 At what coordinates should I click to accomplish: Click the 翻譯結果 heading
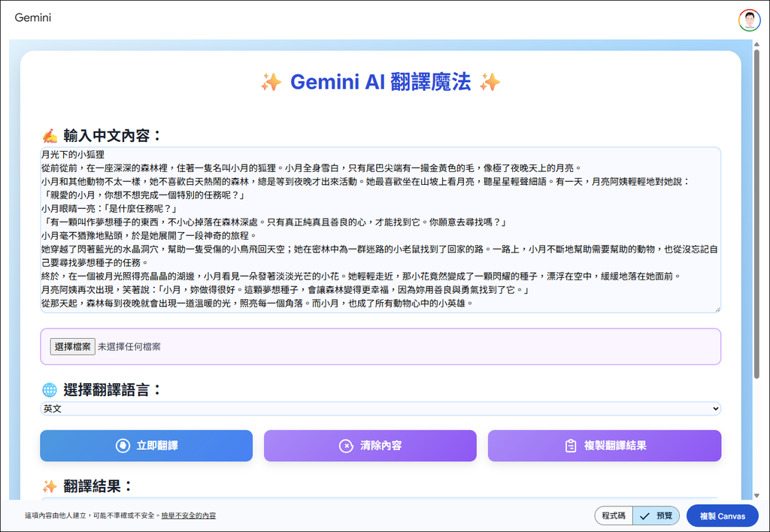pyautogui.click(x=98, y=486)
